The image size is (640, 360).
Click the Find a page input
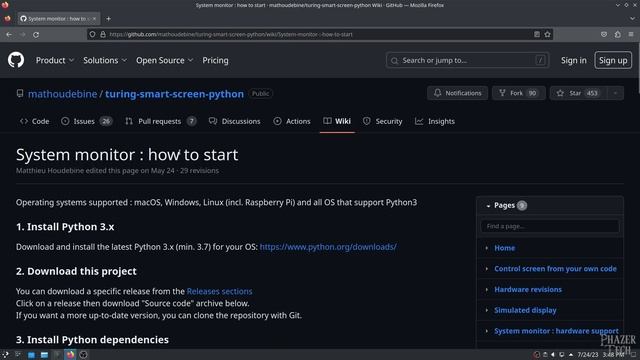[550, 226]
